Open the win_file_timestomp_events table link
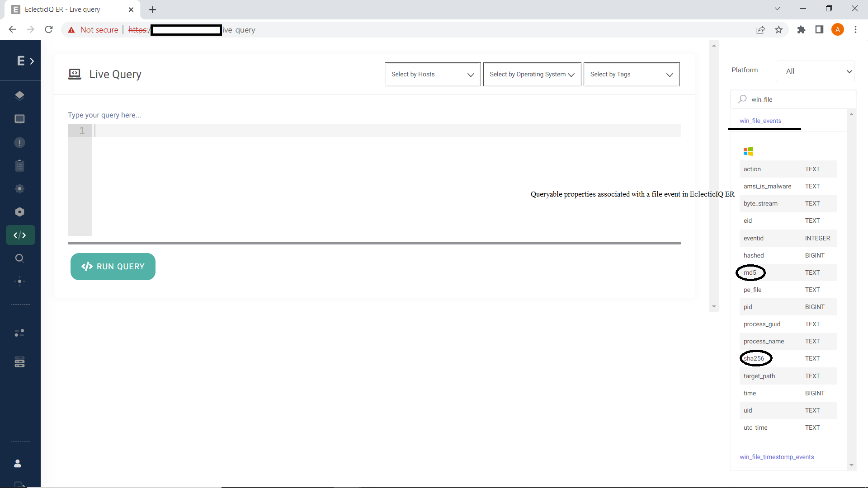 click(776, 457)
